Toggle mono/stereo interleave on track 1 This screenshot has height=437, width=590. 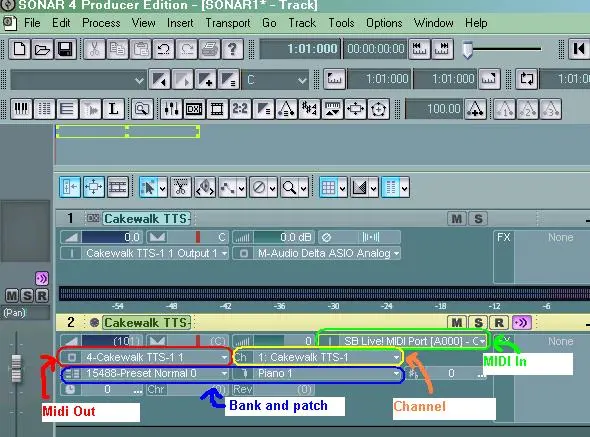(x=371, y=237)
